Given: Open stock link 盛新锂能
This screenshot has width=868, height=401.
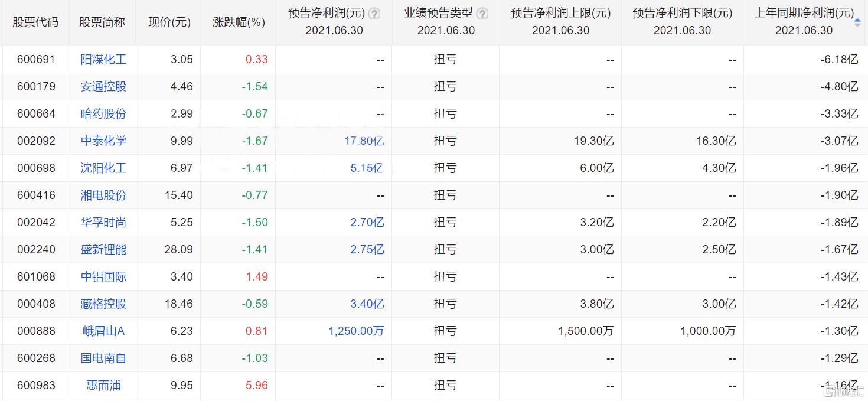Looking at the screenshot, I should coord(103,249).
